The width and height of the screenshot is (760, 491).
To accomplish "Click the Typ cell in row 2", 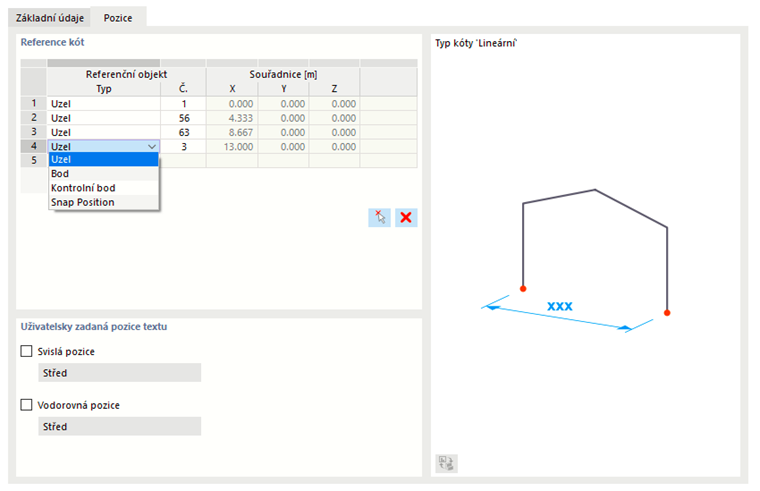I will (x=103, y=118).
